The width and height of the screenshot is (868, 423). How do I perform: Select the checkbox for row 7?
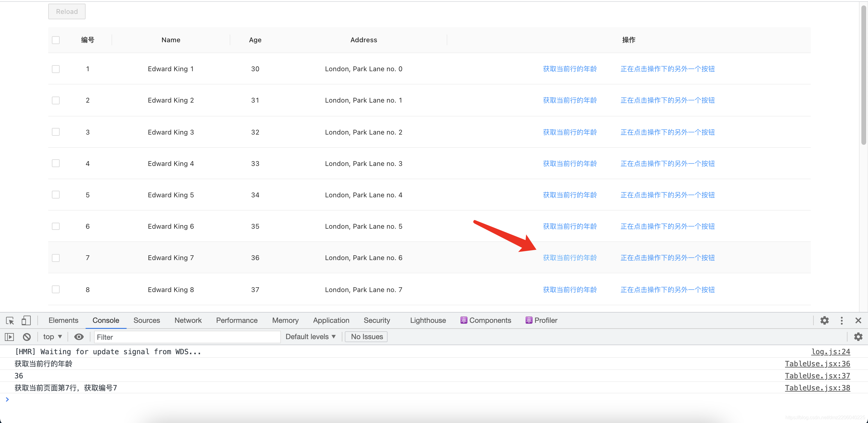pos(56,258)
